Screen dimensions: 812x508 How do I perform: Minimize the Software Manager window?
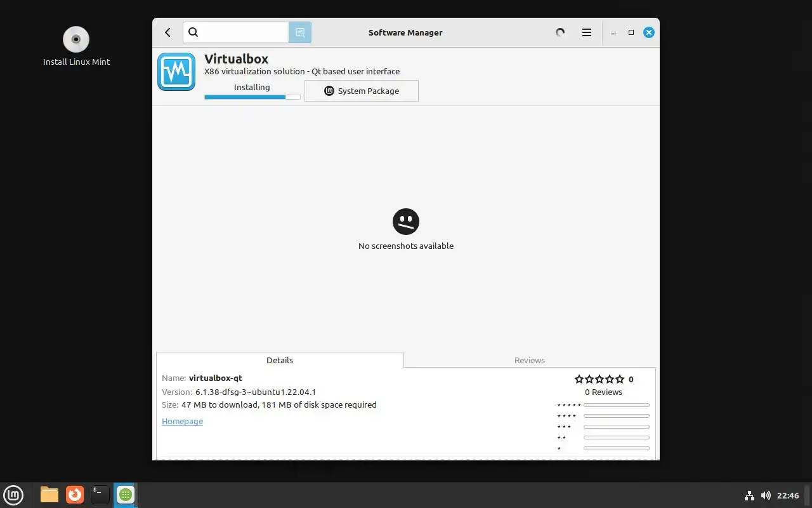tap(613, 32)
